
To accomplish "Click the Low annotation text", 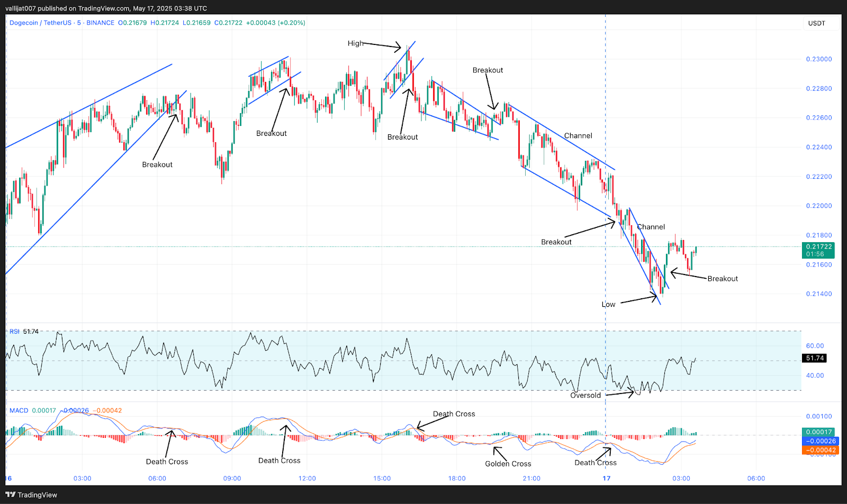I will click(x=608, y=305).
